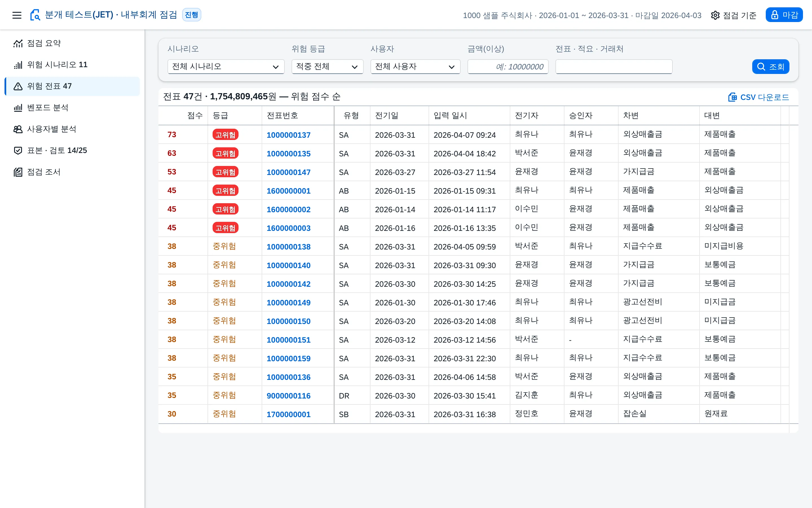The width and height of the screenshot is (812, 508).
Task: Open voucher 1000000135
Action: (x=288, y=154)
